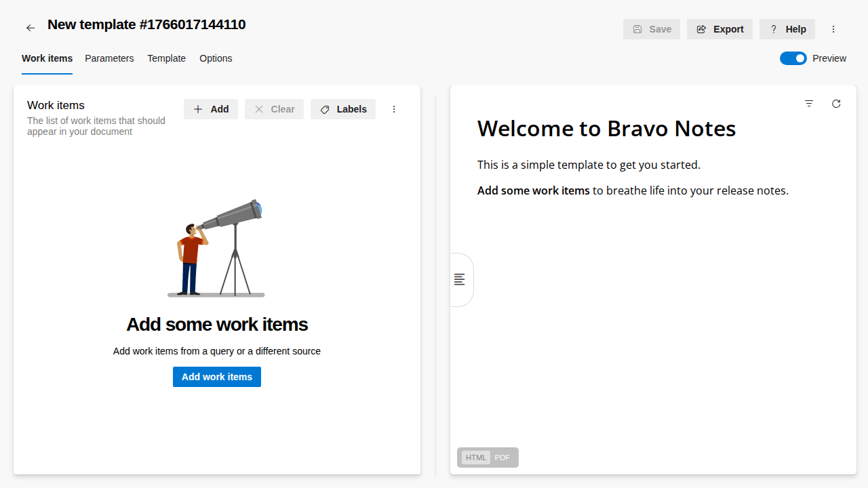This screenshot has height=488, width=868.
Task: Click the blue Add work items button
Action: pos(217,377)
